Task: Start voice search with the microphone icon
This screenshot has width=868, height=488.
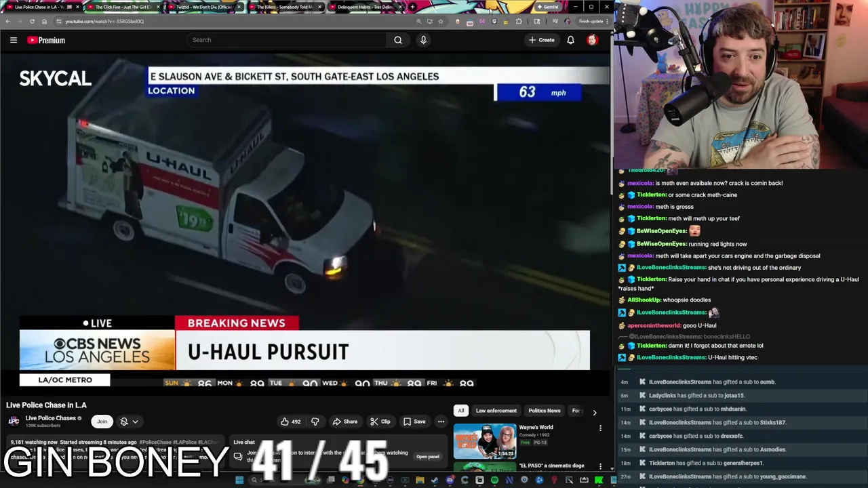Action: coord(423,40)
